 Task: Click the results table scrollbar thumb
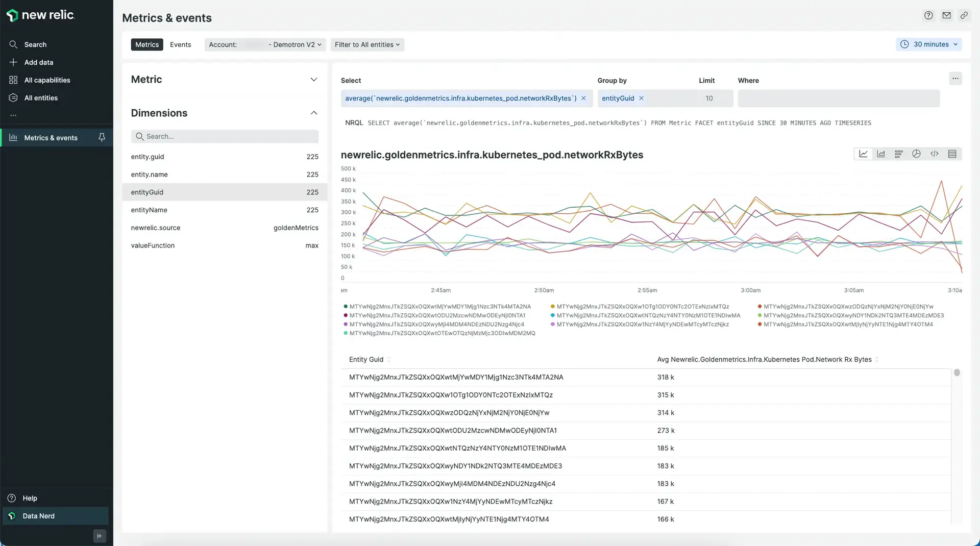[957, 373]
